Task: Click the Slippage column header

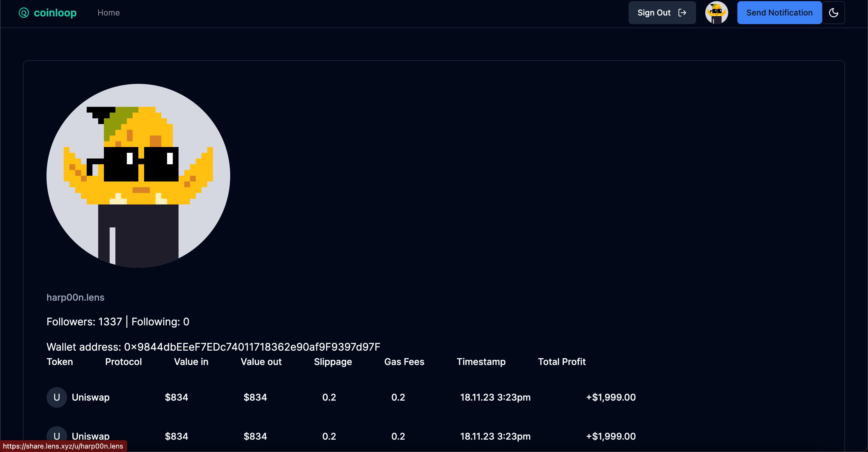Action: pyautogui.click(x=333, y=362)
